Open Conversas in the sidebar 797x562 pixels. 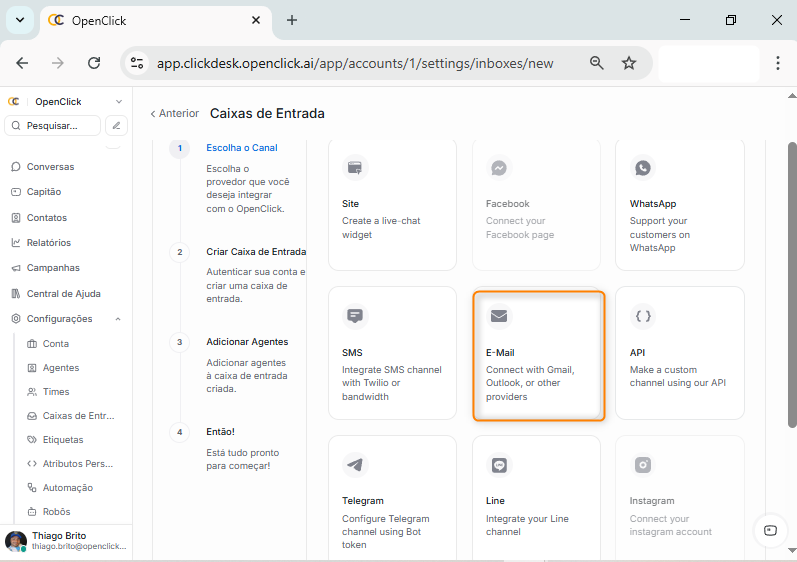click(50, 167)
